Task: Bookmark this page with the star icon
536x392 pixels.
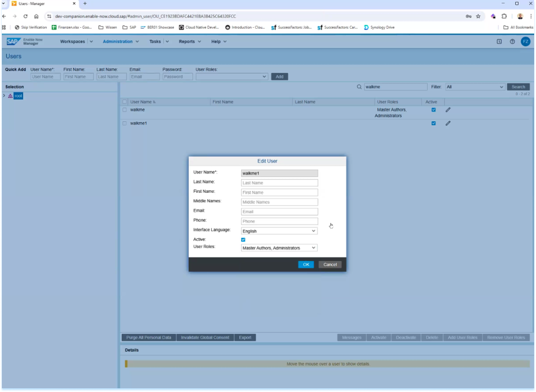Action: pyautogui.click(x=478, y=16)
